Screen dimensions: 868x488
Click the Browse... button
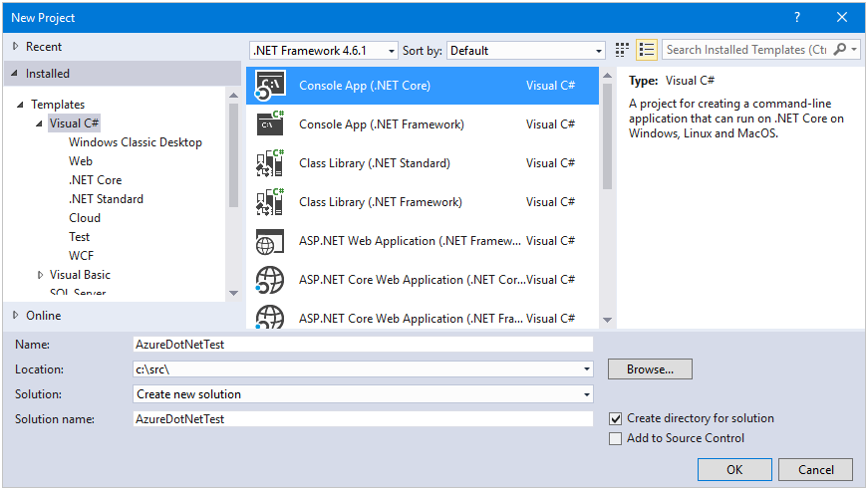650,369
